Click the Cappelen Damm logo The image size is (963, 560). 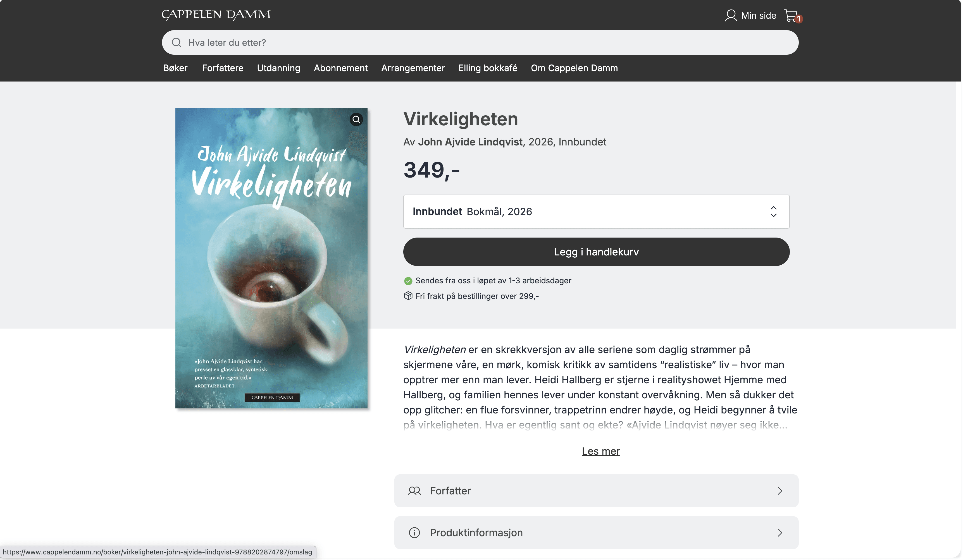(216, 15)
